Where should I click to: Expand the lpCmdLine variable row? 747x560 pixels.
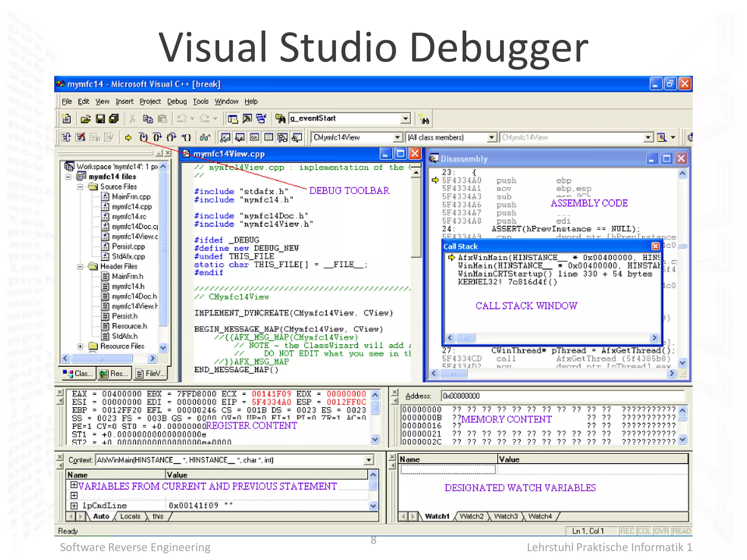(74, 506)
